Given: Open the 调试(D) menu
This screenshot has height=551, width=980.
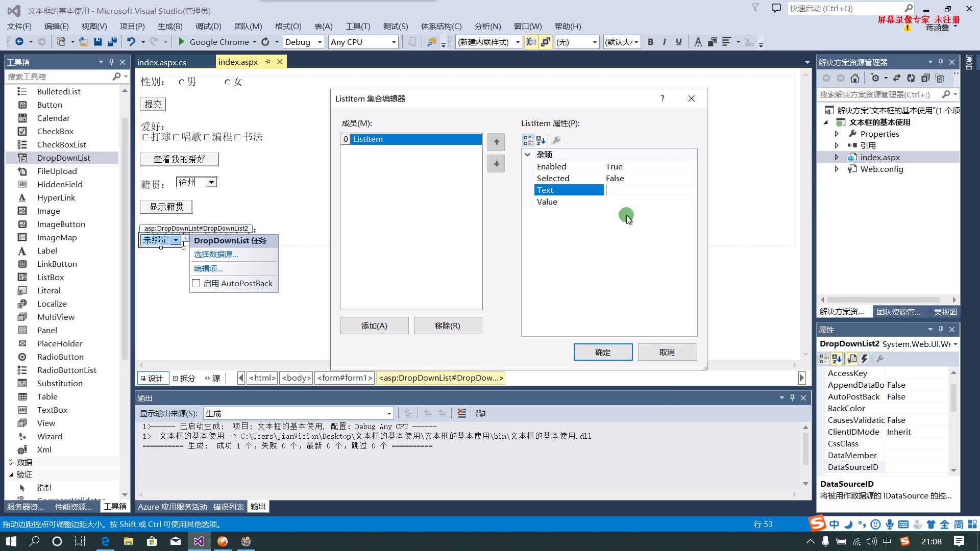Looking at the screenshot, I should [x=208, y=26].
